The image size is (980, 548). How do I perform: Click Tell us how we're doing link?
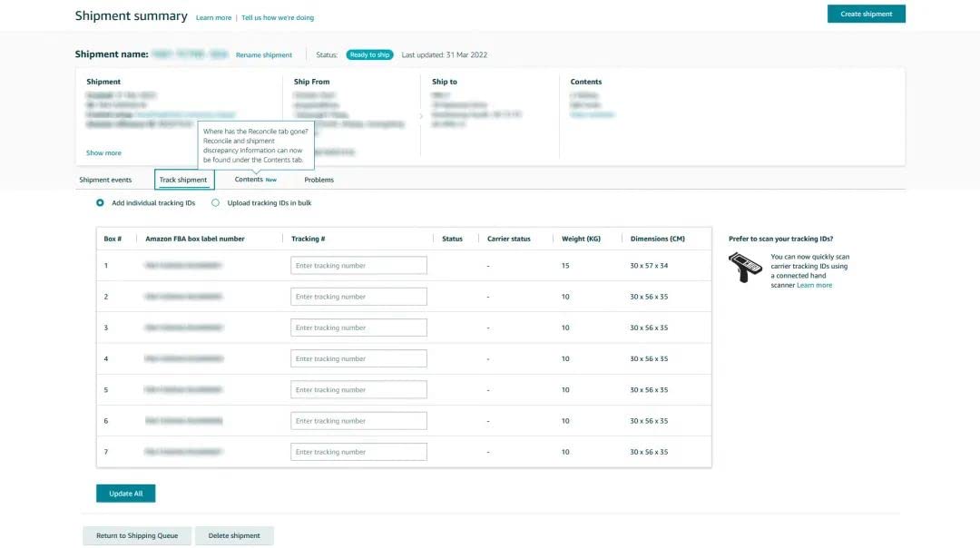pos(278,17)
